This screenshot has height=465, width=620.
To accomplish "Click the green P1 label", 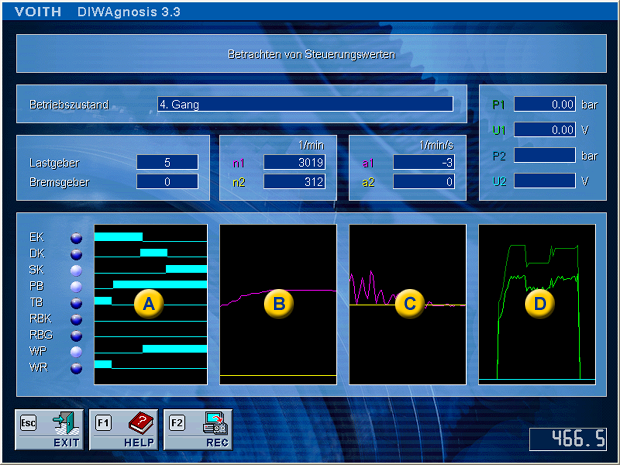I will 499,105.
